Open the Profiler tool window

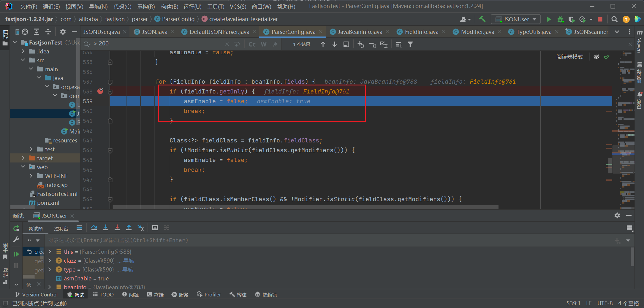tap(209, 294)
